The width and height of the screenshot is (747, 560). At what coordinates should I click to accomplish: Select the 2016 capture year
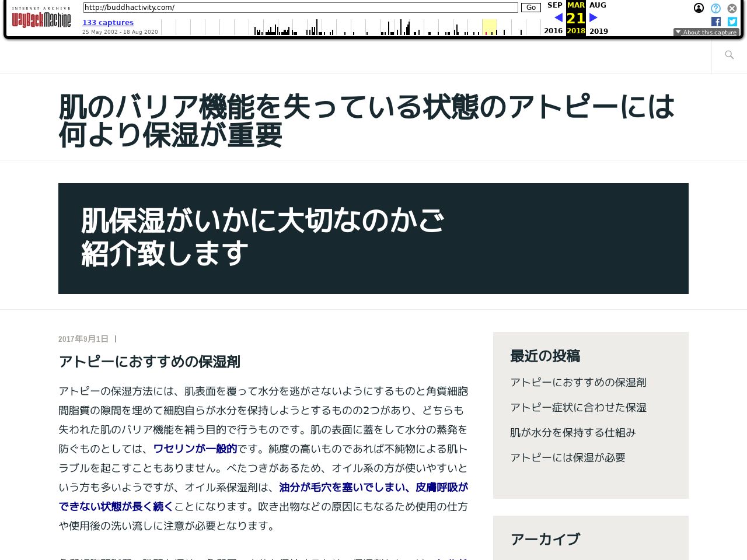pyautogui.click(x=553, y=31)
